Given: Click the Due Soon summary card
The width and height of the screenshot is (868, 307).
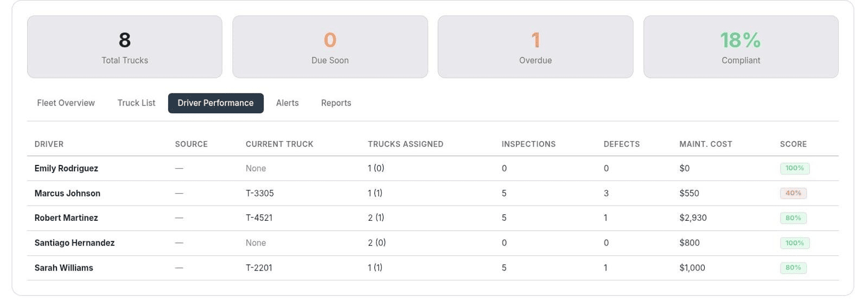Looking at the screenshot, I should point(330,47).
